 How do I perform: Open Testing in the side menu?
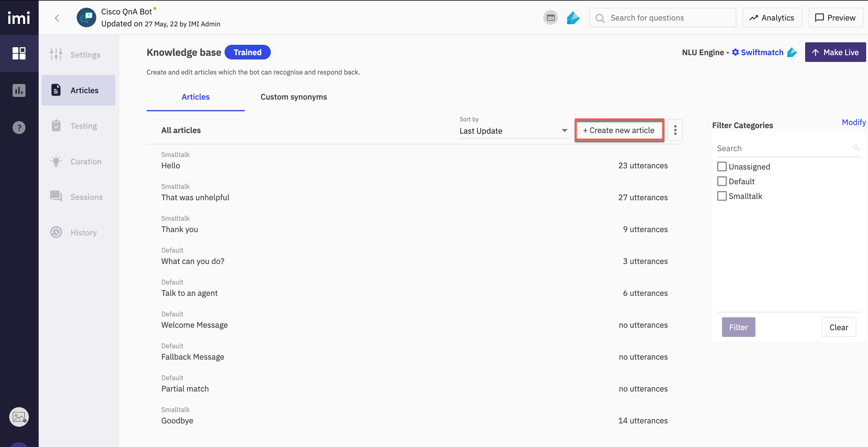[x=79, y=126]
